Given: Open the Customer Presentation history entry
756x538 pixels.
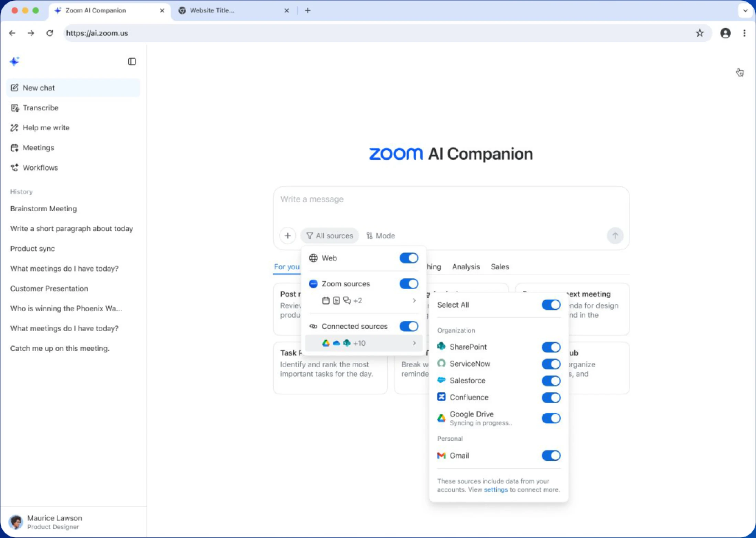Looking at the screenshot, I should (x=49, y=288).
